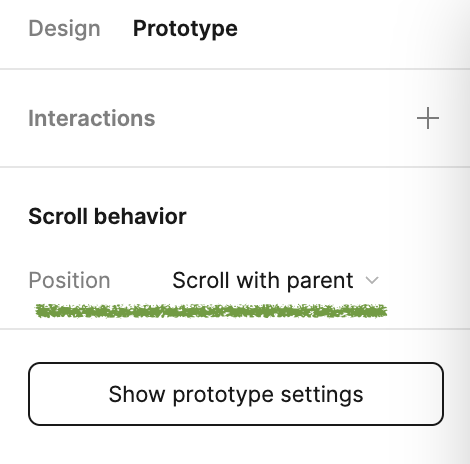Click the Interactions section header

click(92, 118)
